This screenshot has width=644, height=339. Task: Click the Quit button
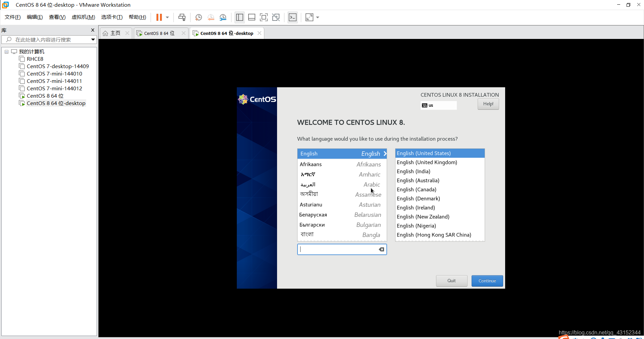coord(451,281)
